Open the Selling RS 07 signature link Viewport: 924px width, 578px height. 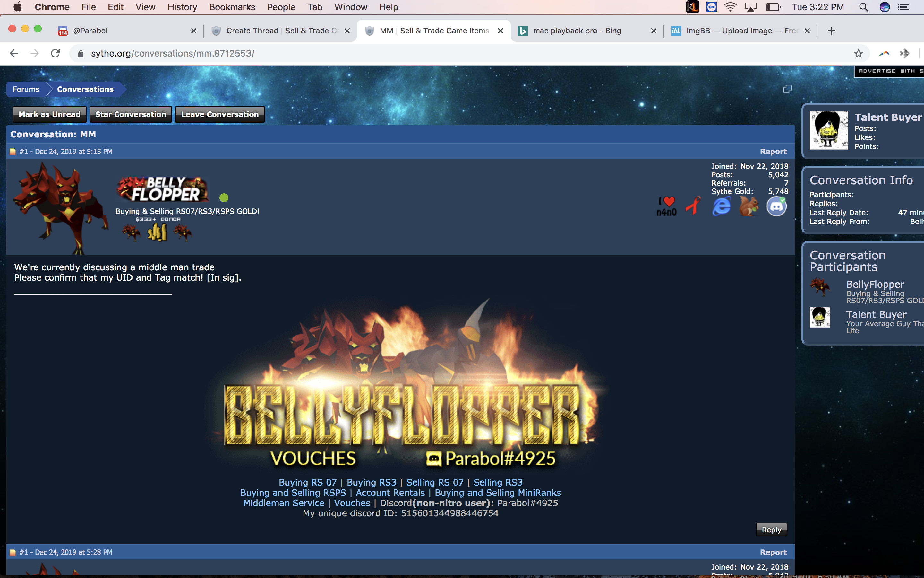tap(435, 482)
